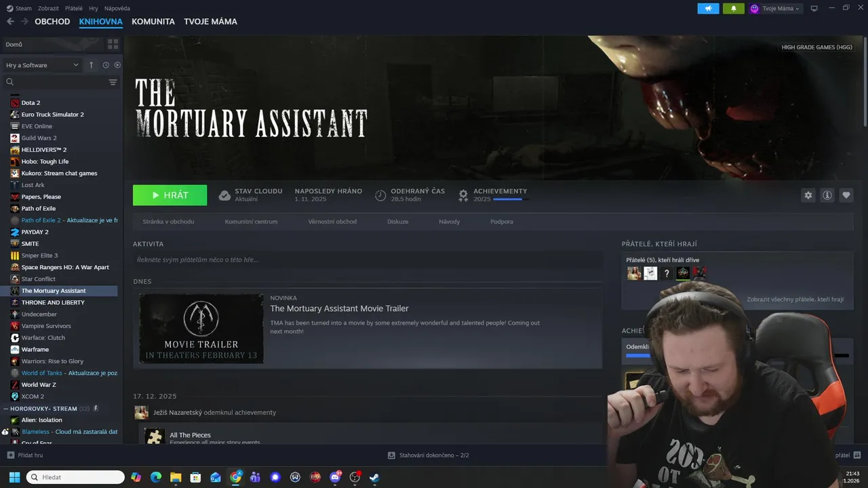Open Návody link
The image size is (868, 488).
coord(449,222)
